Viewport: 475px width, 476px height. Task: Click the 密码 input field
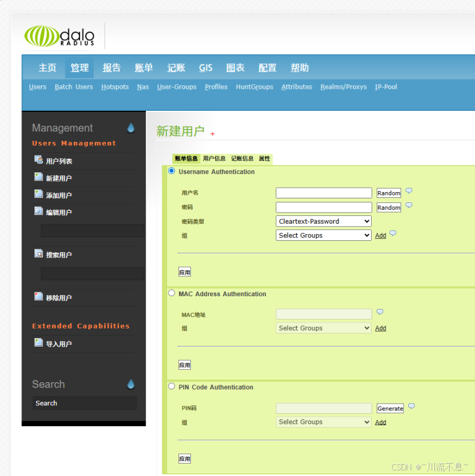click(x=324, y=207)
